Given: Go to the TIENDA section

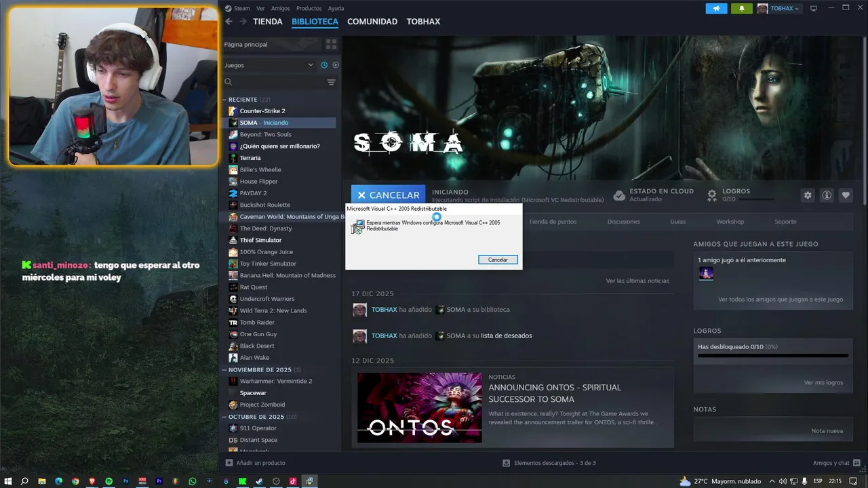Looking at the screenshot, I should tap(268, 22).
